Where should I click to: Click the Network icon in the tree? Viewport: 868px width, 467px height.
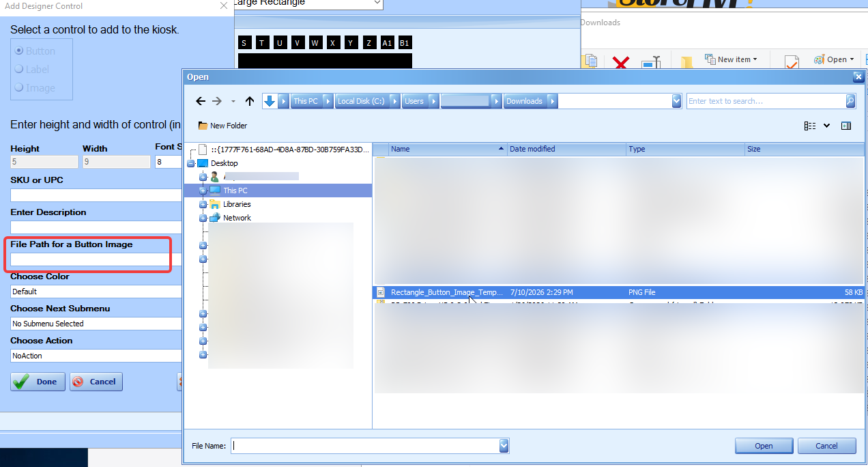pyautogui.click(x=215, y=218)
